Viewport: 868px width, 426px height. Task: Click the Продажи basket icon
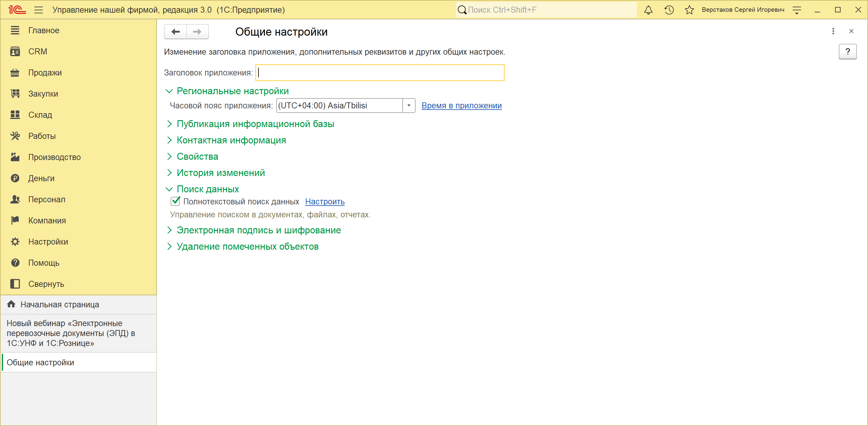(x=15, y=72)
